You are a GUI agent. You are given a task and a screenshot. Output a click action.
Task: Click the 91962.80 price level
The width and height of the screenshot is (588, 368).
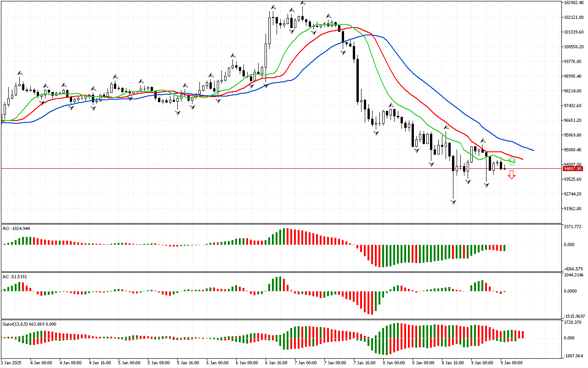click(x=574, y=209)
